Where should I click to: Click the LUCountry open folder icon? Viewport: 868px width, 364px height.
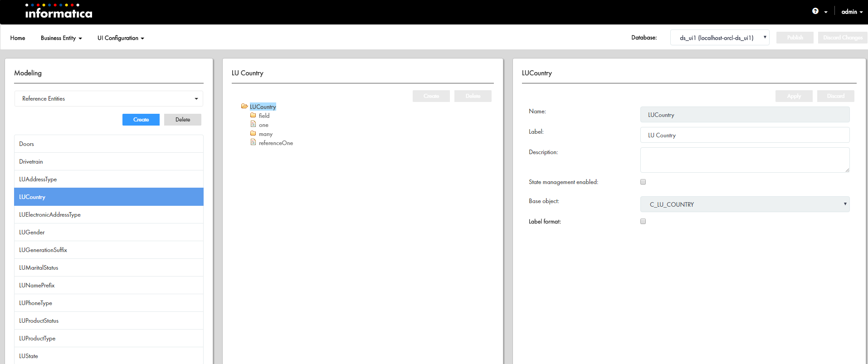coord(244,106)
